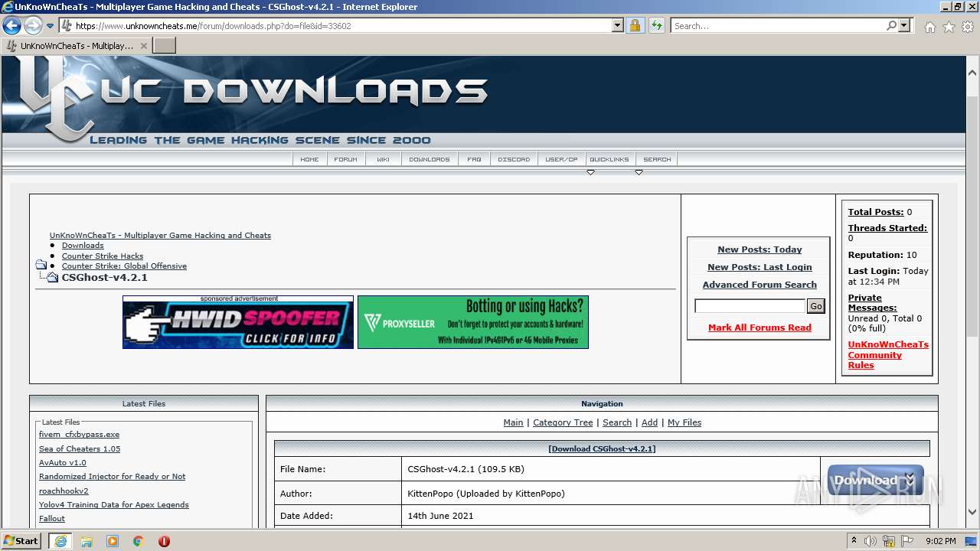Click Counter Strike Hacks breadcrumb link
980x551 pixels.
pyautogui.click(x=103, y=256)
